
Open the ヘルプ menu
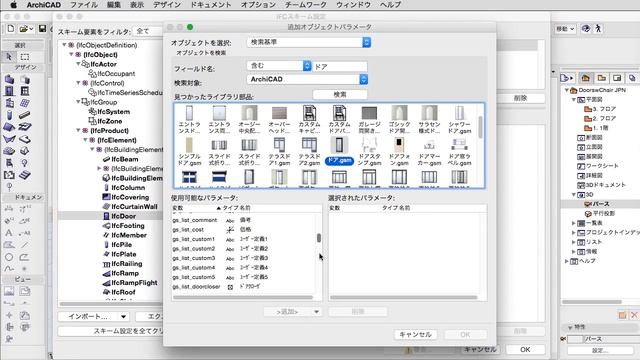pyautogui.click(x=390, y=5)
